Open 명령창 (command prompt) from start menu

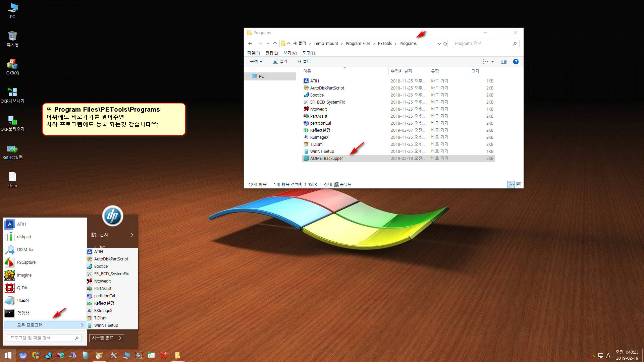click(x=45, y=313)
